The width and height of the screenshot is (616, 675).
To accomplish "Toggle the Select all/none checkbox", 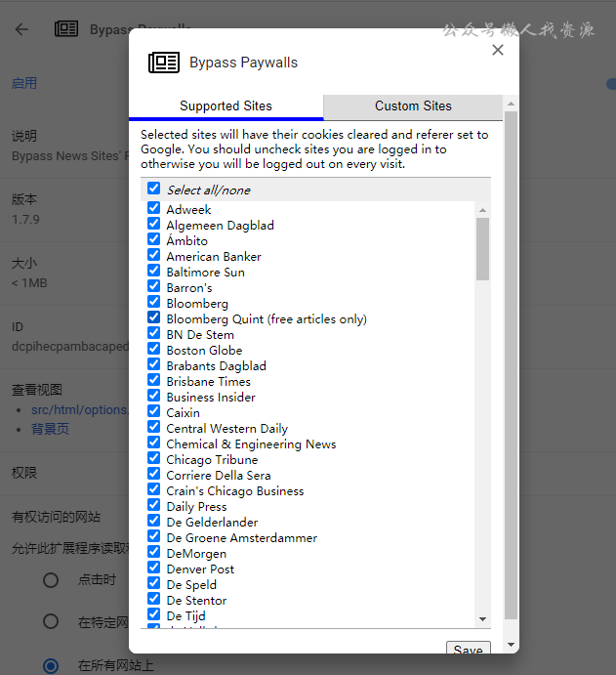I will (x=153, y=189).
